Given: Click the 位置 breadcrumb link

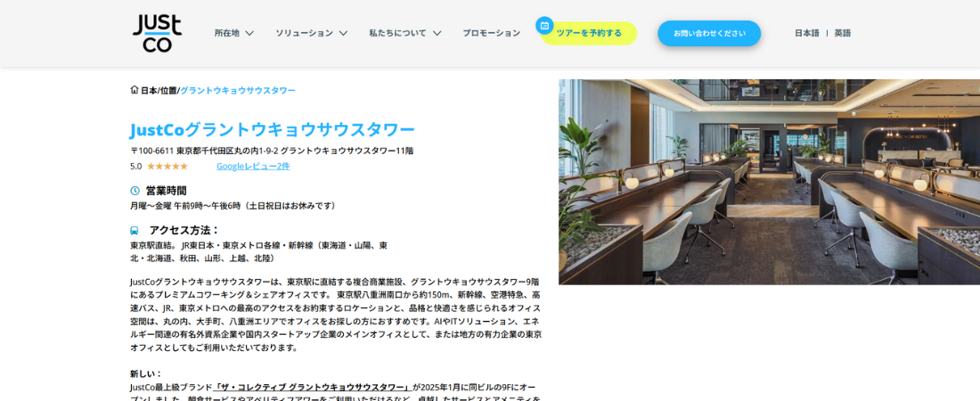Looking at the screenshot, I should point(168,90).
